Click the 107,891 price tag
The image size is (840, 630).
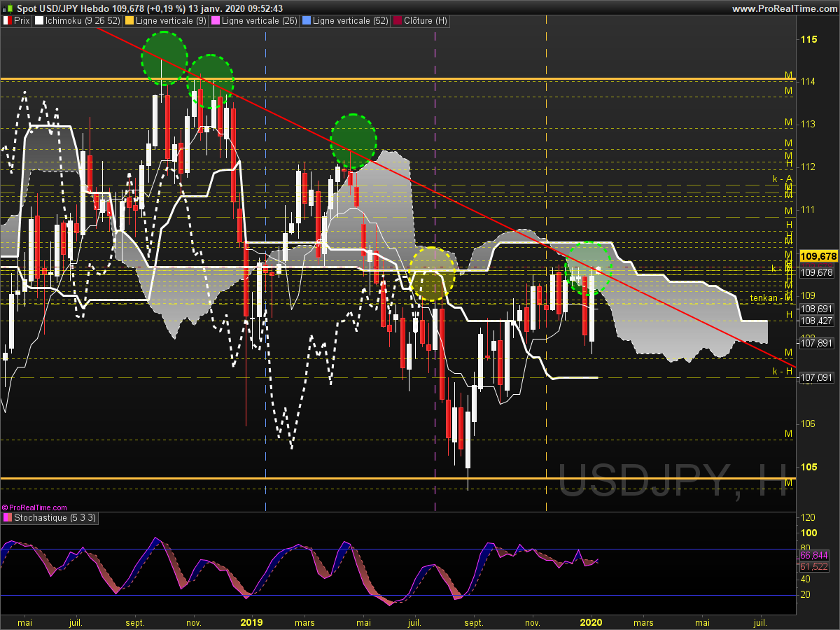point(816,344)
